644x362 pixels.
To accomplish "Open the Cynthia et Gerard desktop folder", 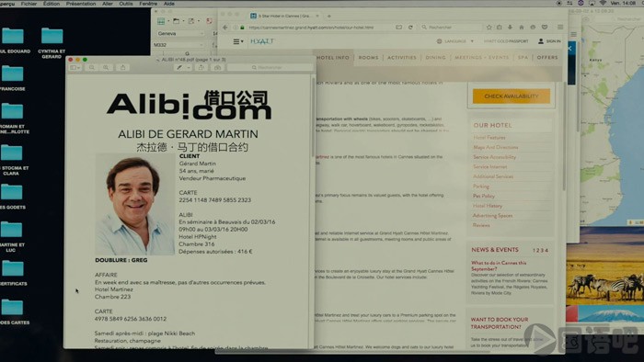I will 52,43.
